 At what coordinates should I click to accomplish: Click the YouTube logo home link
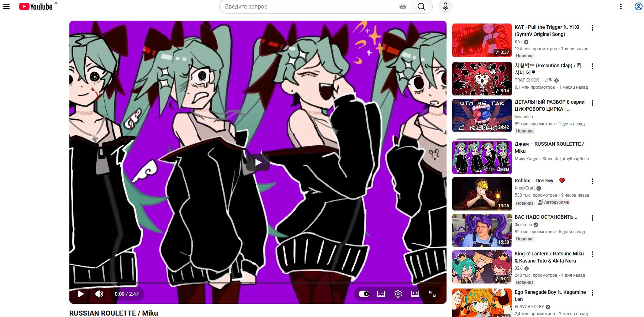(36, 6)
